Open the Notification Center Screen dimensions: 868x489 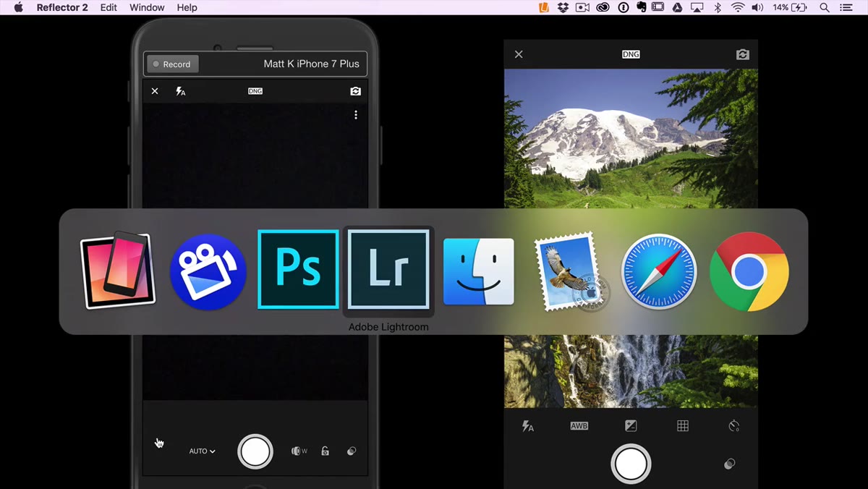coord(848,7)
